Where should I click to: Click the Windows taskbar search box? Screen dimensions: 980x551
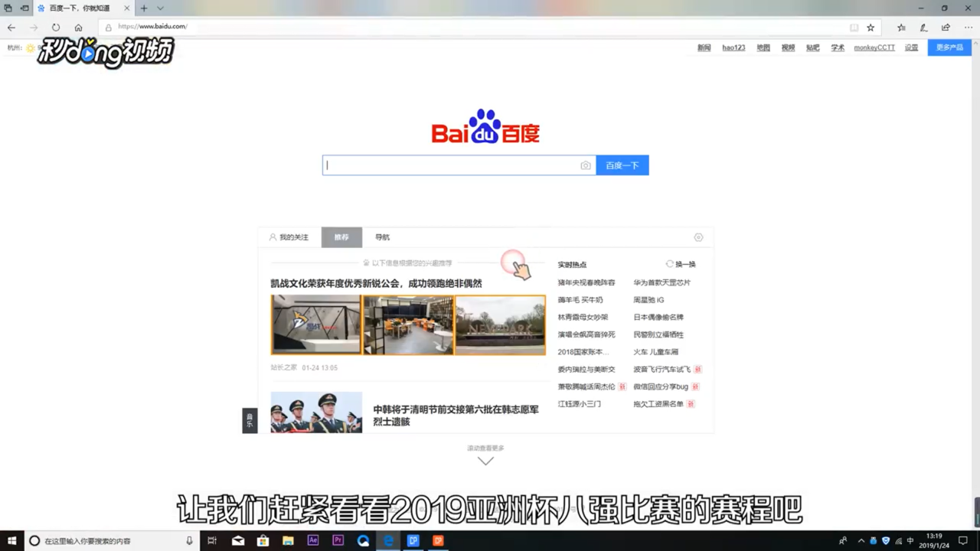point(111,540)
